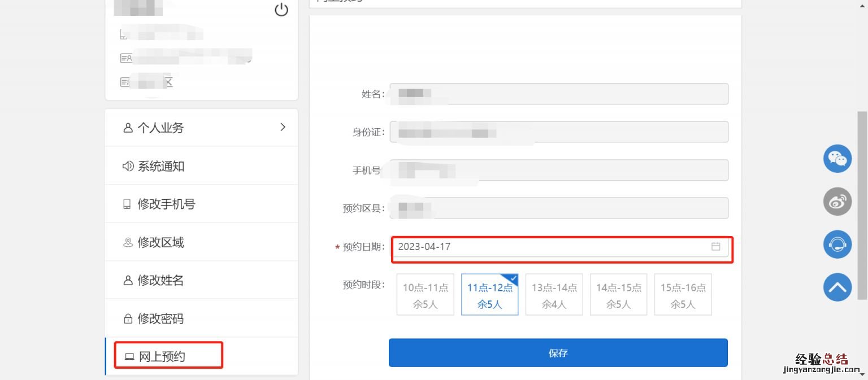Image resolution: width=868 pixels, height=380 pixels.
Task: Expand the 个人业务 menu chevron
Action: pos(283,127)
